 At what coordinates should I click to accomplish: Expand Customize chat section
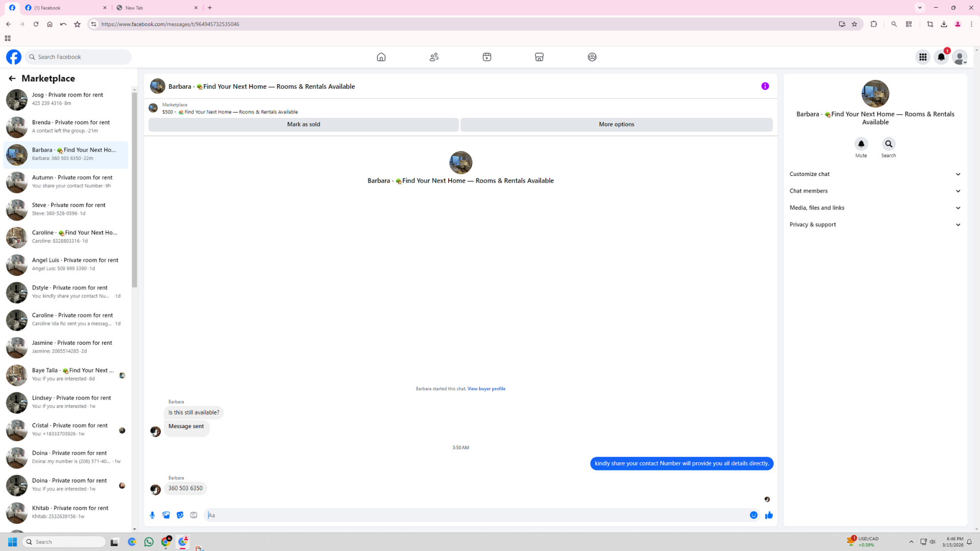click(x=875, y=174)
